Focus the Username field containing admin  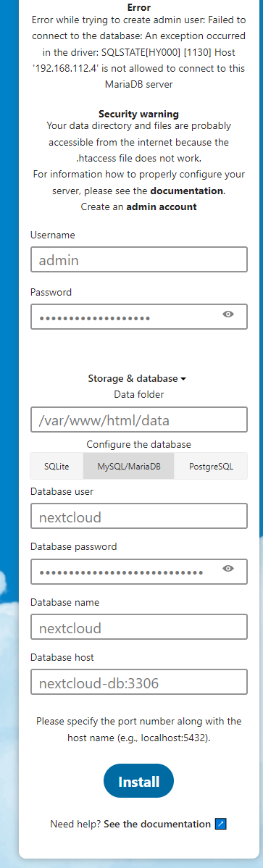pos(138,260)
